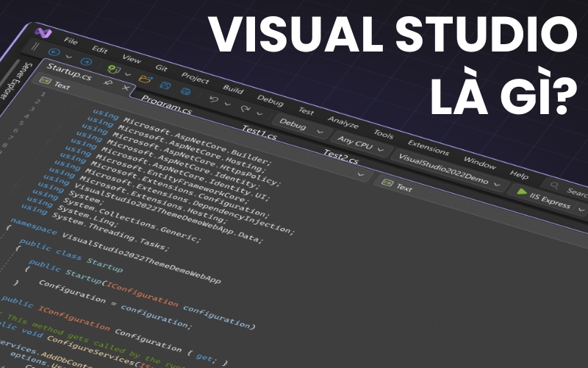Navigate forward with the forward arrow icon
This screenshot has width=588, height=368.
pos(86,62)
